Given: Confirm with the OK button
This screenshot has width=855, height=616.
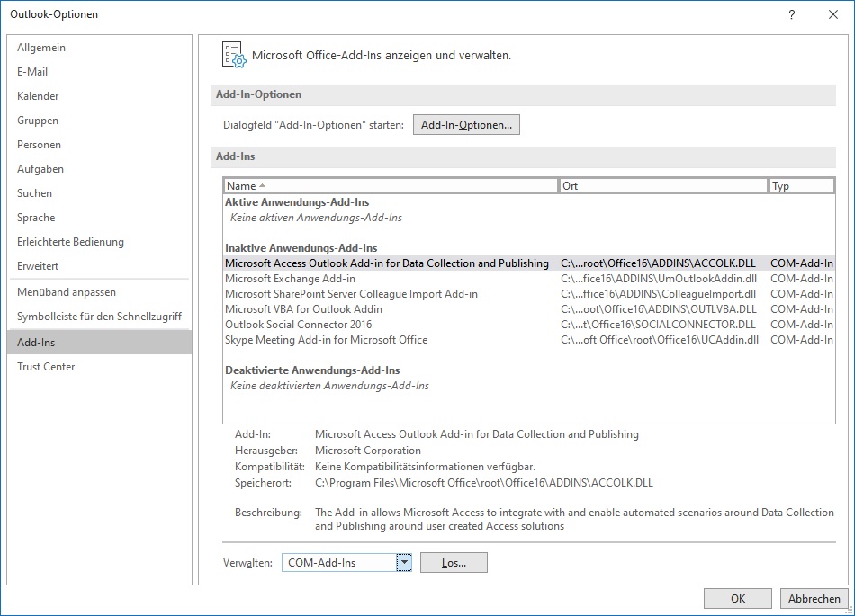Looking at the screenshot, I should click(738, 599).
